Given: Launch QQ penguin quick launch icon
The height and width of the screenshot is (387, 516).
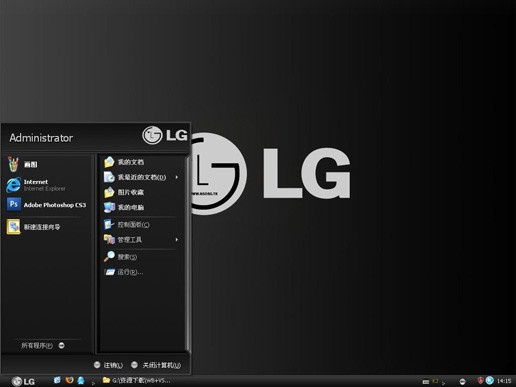Looking at the screenshot, I should point(81,380).
